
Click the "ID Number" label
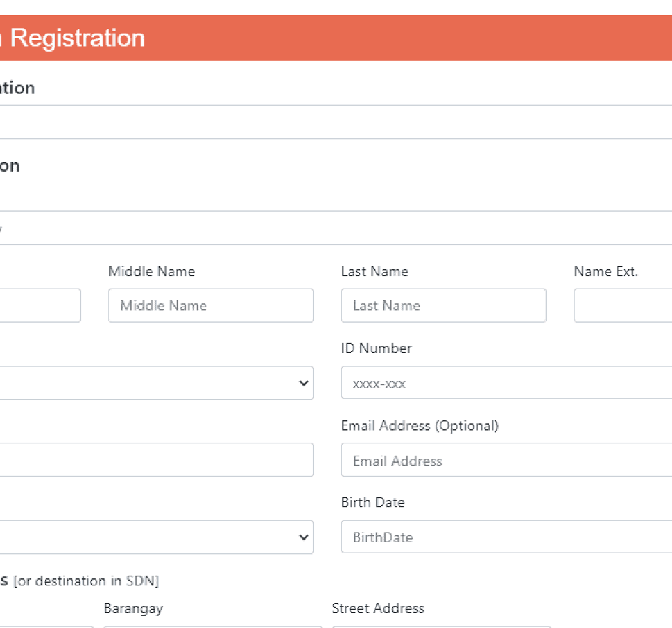(376, 349)
